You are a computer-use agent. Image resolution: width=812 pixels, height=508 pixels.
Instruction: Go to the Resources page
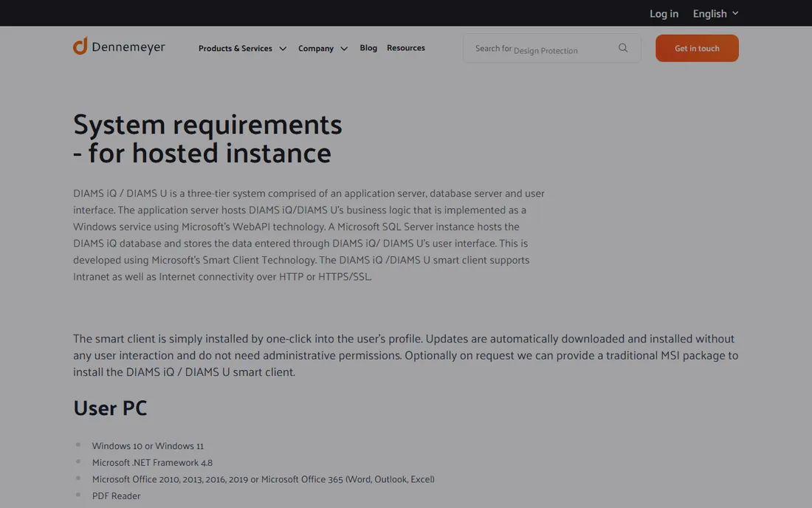pos(405,48)
